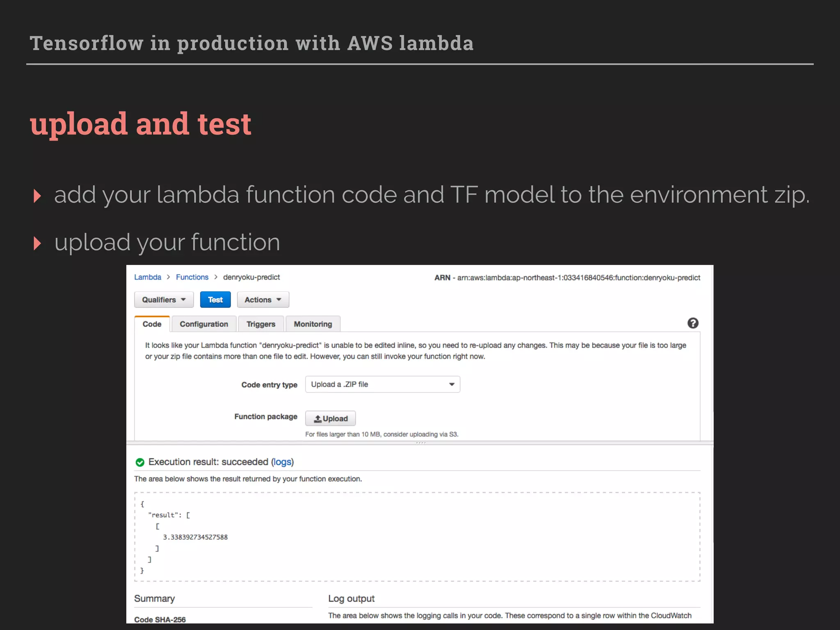Open the Monitoring tab
Screen dimensions: 840x630
point(313,324)
